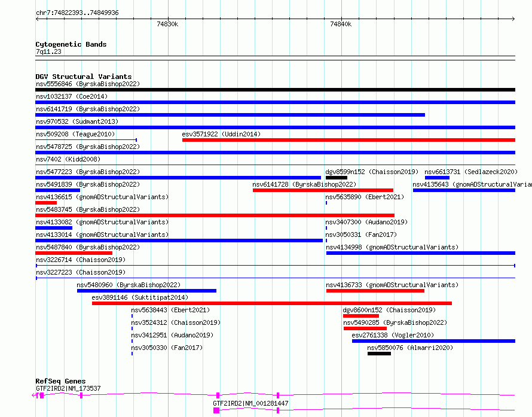Select nsv6613731 (Sedlazeck2020) label
532x417 pixels.
(471, 172)
